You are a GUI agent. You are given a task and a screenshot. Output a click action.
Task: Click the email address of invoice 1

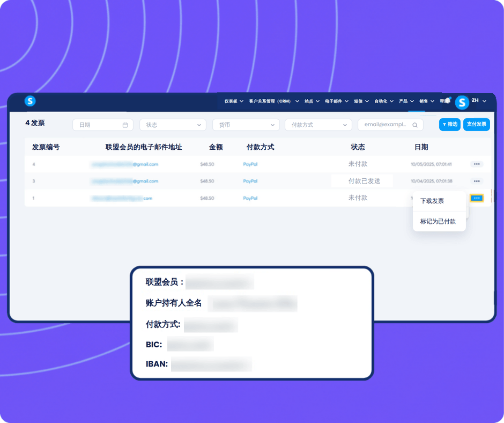point(122,198)
